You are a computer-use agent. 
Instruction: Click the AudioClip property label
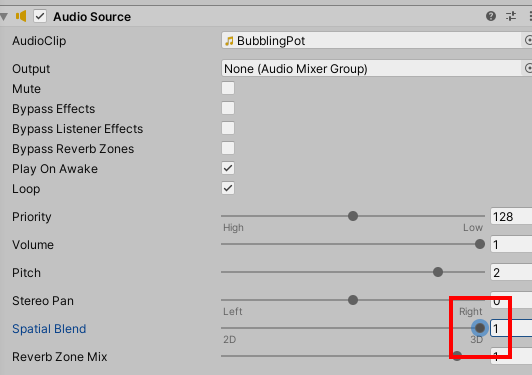pos(39,41)
